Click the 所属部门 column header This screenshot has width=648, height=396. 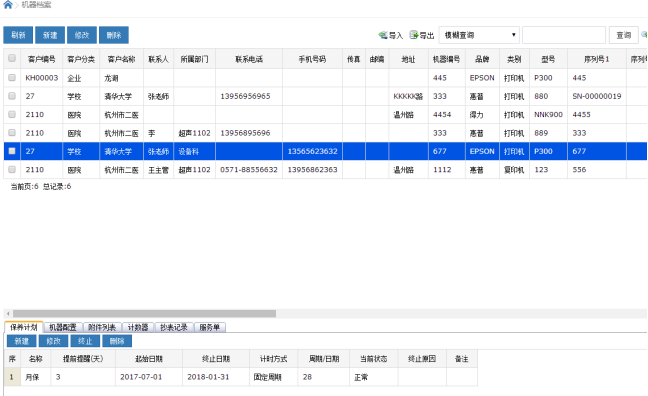(x=195, y=59)
